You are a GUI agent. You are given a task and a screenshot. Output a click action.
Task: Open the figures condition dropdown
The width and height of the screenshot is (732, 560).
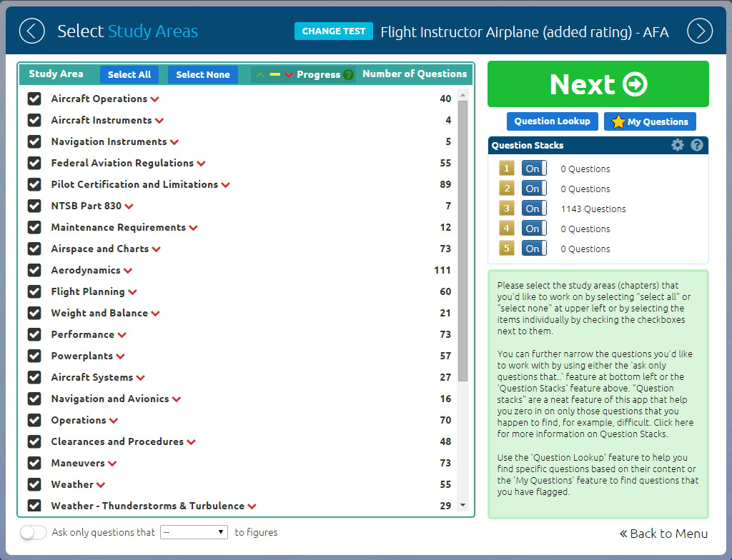tap(194, 532)
